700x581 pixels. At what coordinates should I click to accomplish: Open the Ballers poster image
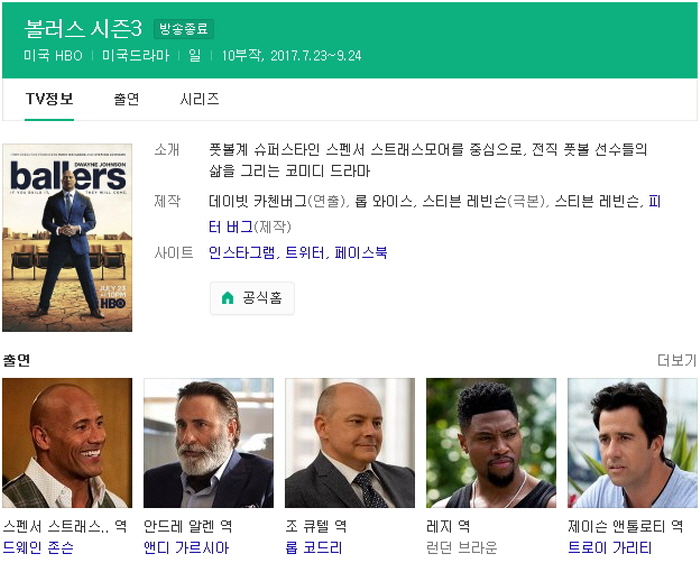pyautogui.click(x=67, y=238)
